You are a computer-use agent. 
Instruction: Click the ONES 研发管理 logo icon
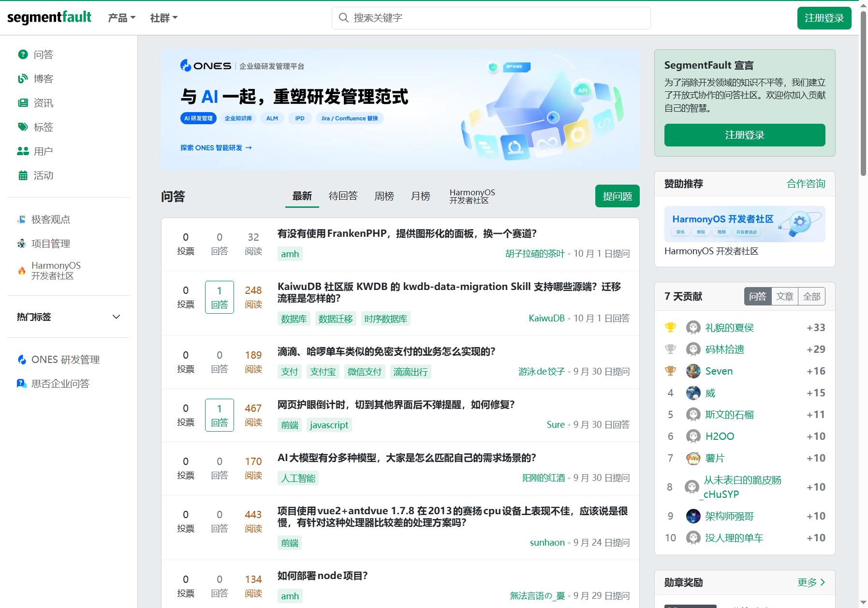coord(21,360)
